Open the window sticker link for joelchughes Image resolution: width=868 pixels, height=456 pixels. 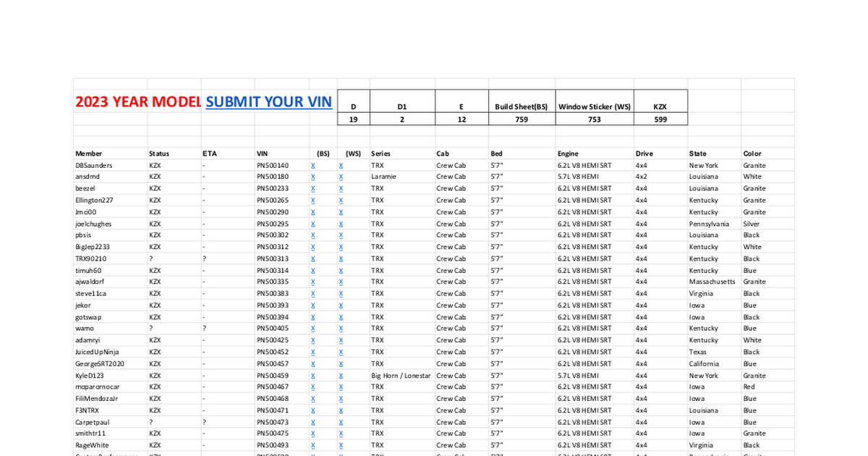point(341,224)
